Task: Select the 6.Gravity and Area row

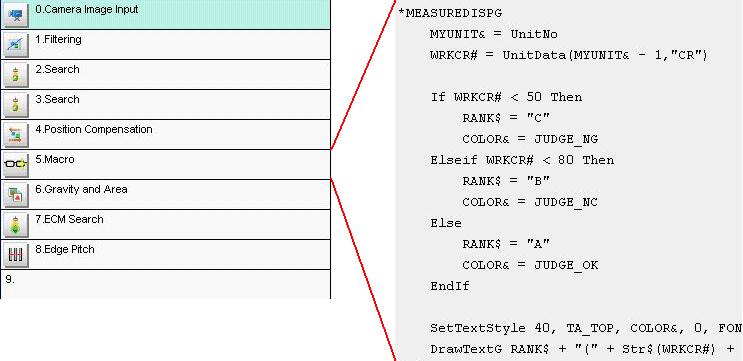Action: [x=165, y=194]
